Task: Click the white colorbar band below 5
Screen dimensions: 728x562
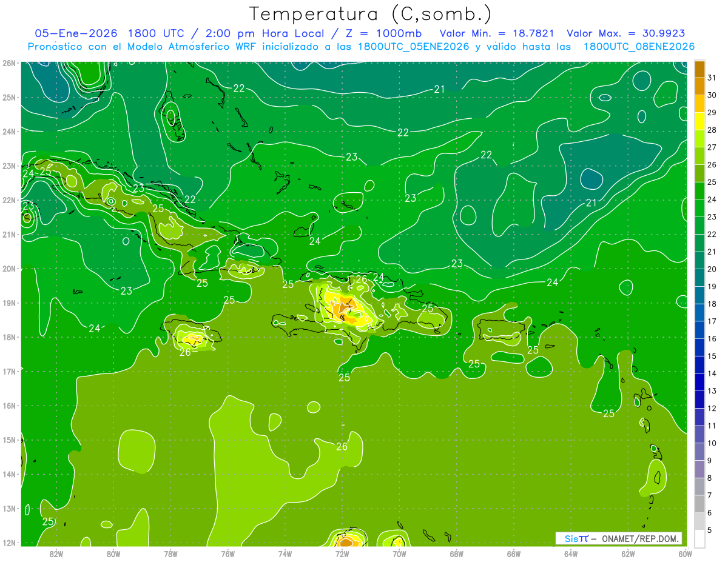Action: (x=699, y=538)
